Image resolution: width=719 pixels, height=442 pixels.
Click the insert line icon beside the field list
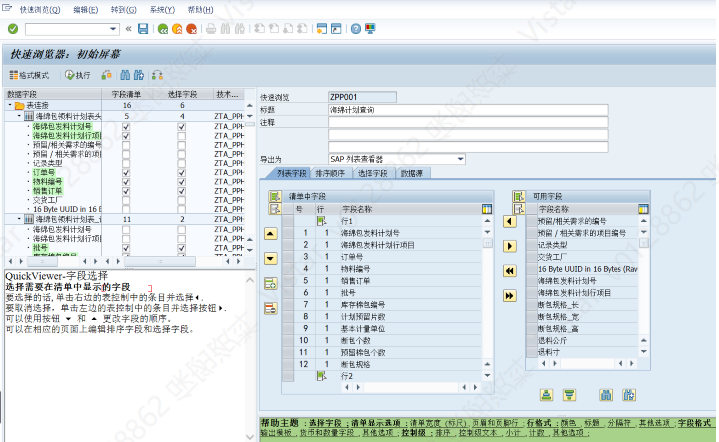tap(271, 283)
